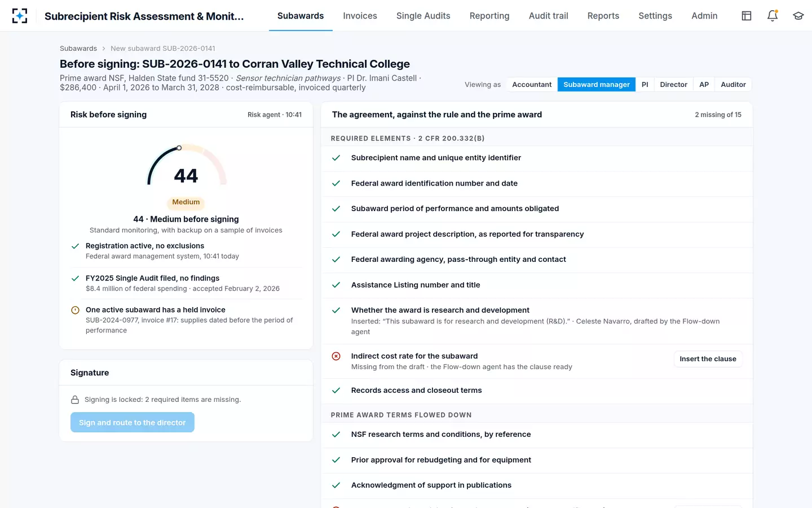The width and height of the screenshot is (812, 508).
Task: Click the "2 missing of 15" count
Action: tap(718, 115)
